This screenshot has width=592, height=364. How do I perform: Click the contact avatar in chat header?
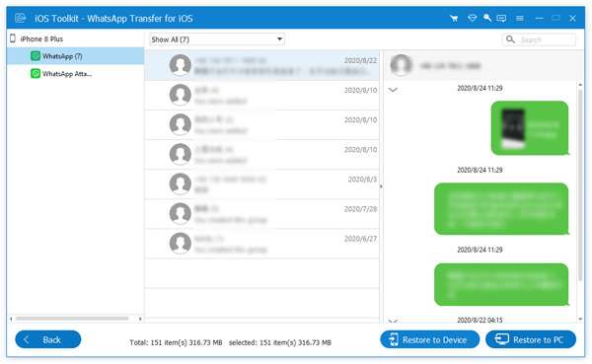tap(401, 65)
